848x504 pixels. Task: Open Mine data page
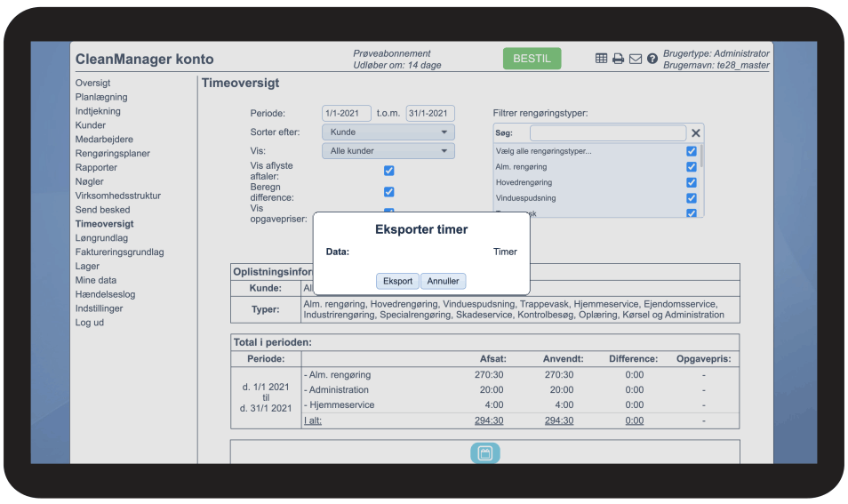[96, 280]
